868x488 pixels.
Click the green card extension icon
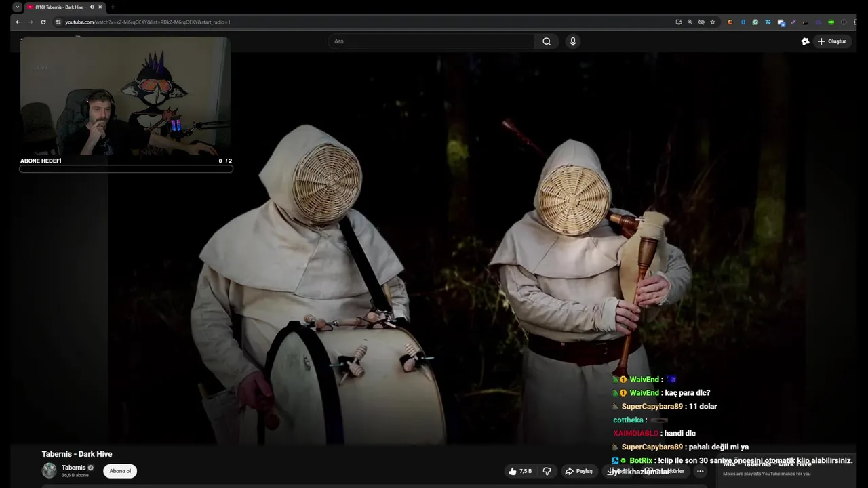click(x=831, y=22)
